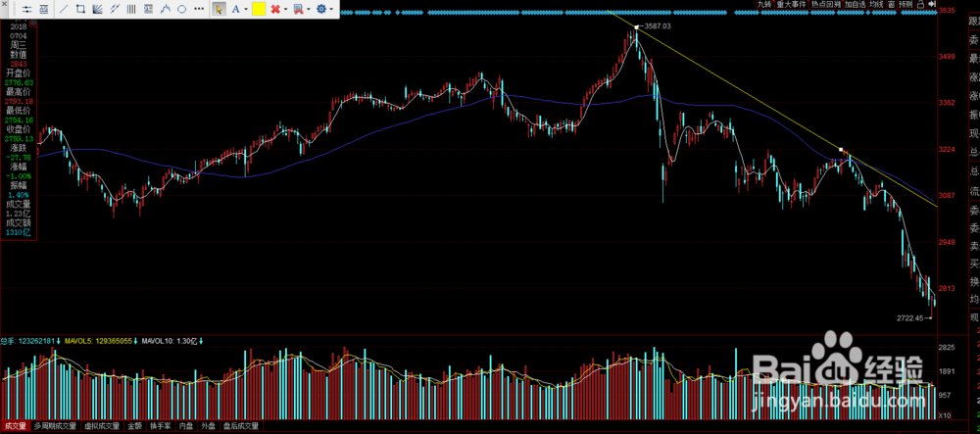
Task: Open drawing settings sliders icon
Action: pos(26,10)
